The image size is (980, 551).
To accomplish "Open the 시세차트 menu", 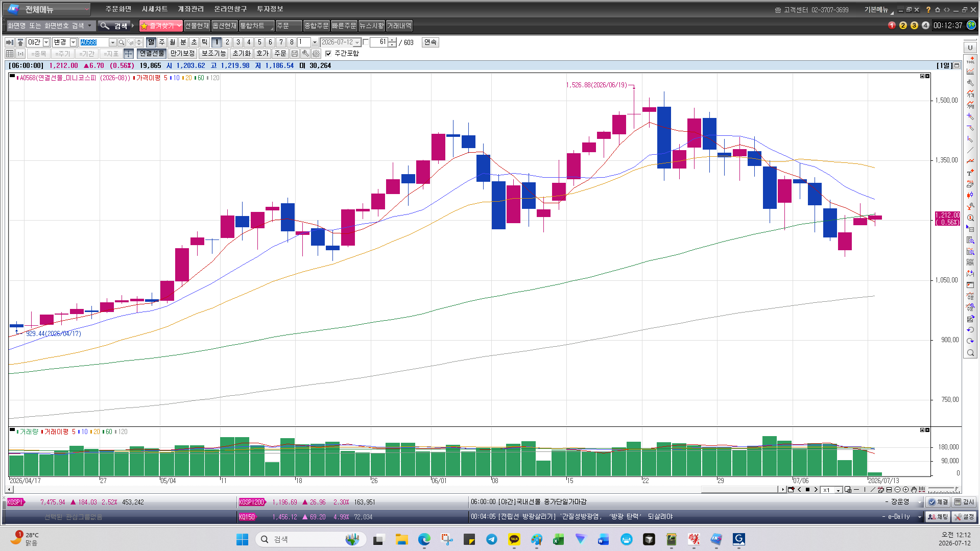I will pos(155,9).
